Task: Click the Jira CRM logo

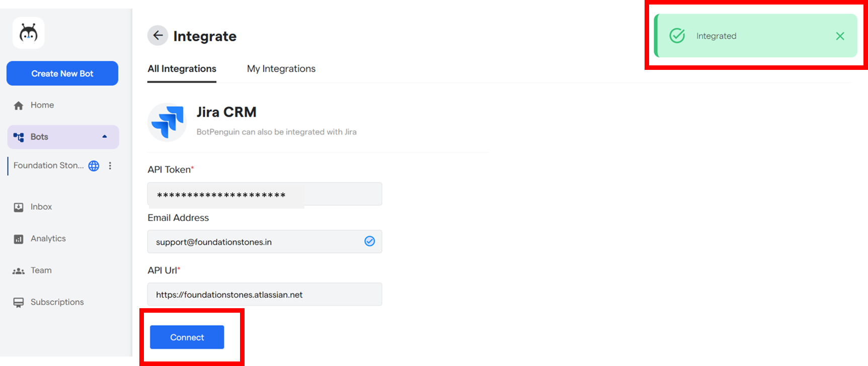Action: (x=167, y=122)
